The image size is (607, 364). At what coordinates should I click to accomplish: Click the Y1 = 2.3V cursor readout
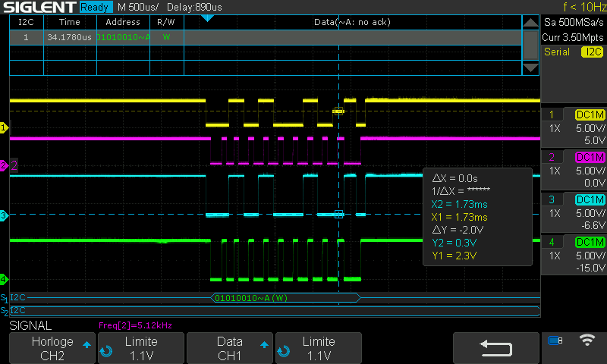tap(454, 256)
